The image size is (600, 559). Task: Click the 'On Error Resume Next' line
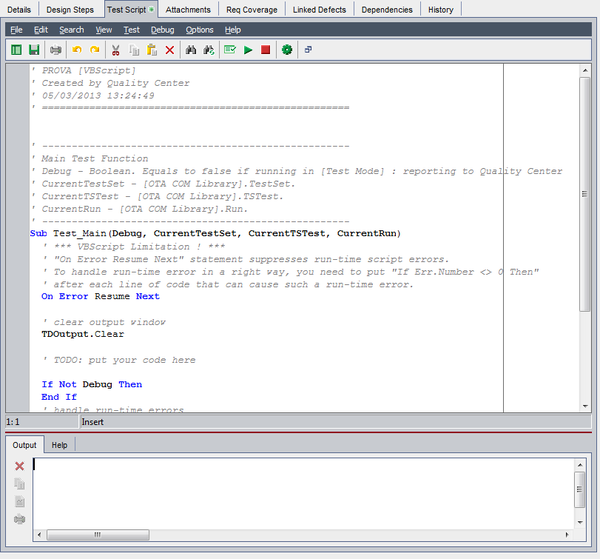(x=100, y=297)
